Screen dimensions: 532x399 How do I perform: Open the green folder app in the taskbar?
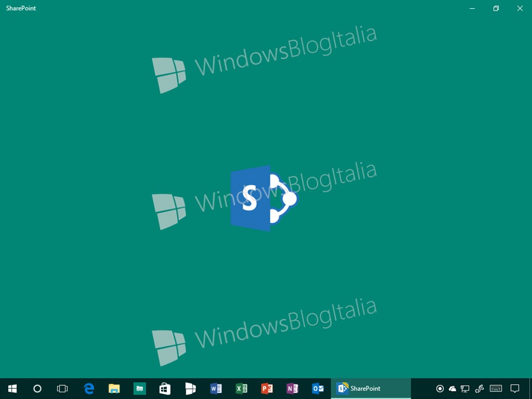tap(140, 388)
